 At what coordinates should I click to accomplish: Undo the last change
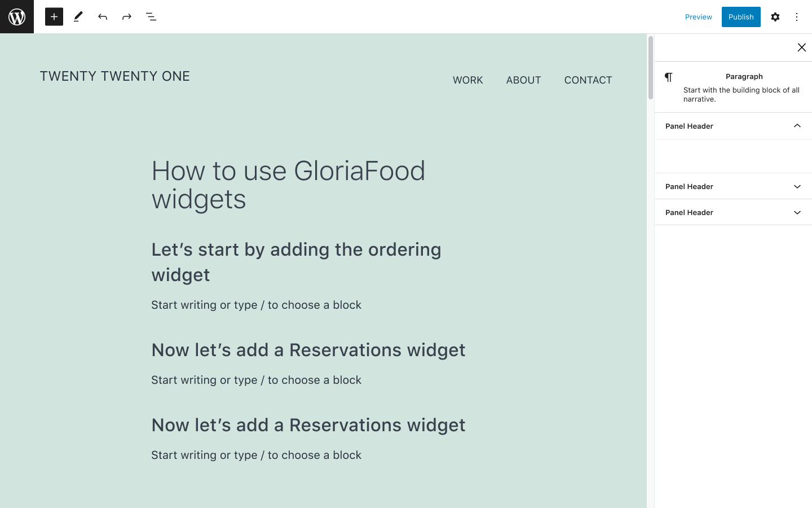point(103,16)
